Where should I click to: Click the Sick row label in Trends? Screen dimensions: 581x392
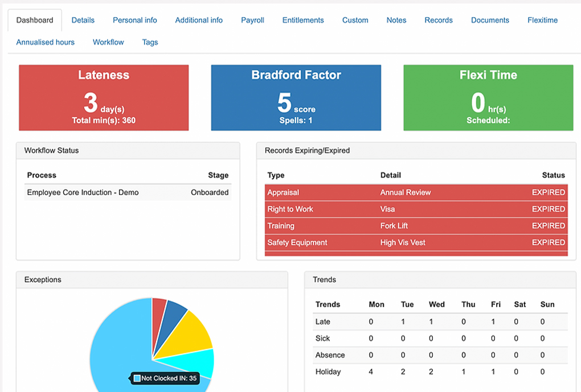(322, 339)
